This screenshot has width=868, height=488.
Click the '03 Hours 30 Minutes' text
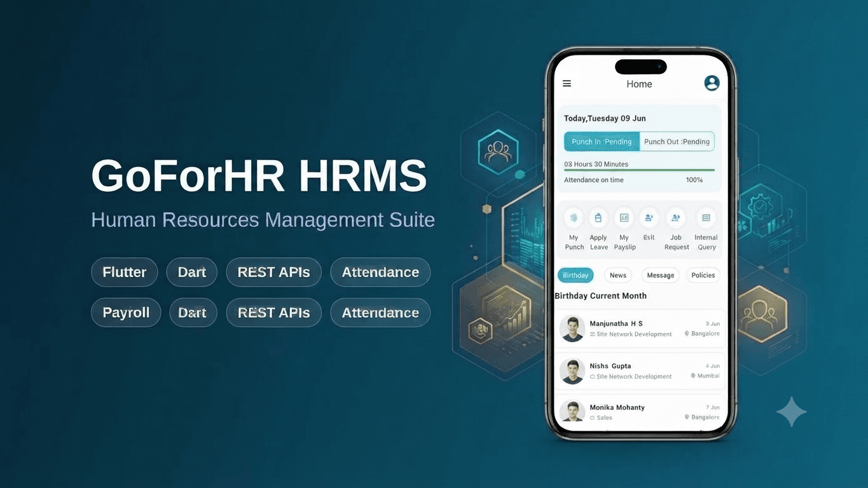click(x=596, y=164)
